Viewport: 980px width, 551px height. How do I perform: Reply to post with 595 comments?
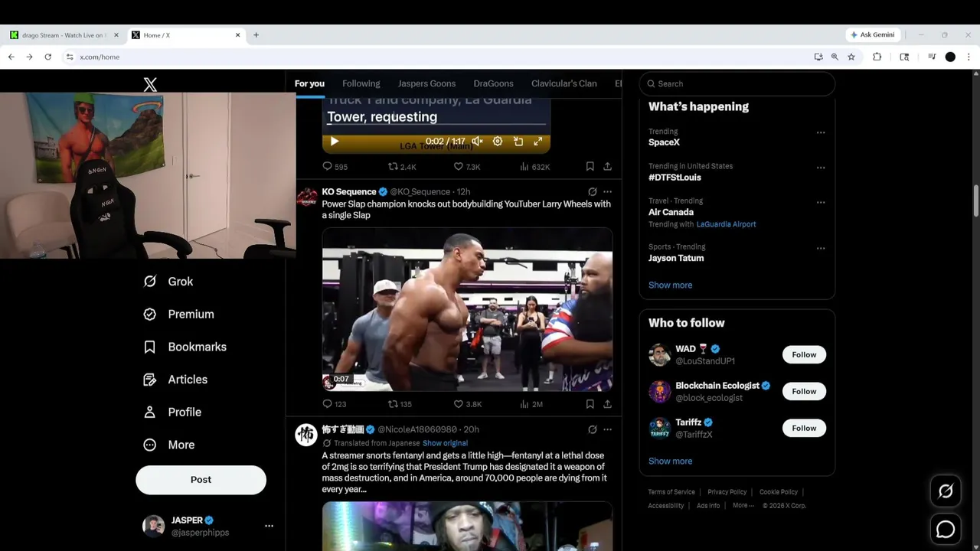(335, 167)
